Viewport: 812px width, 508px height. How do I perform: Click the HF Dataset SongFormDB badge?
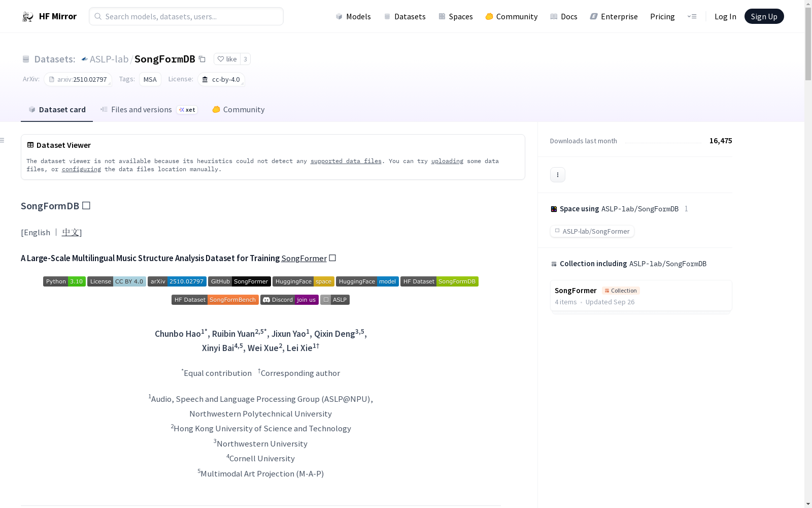click(x=439, y=281)
